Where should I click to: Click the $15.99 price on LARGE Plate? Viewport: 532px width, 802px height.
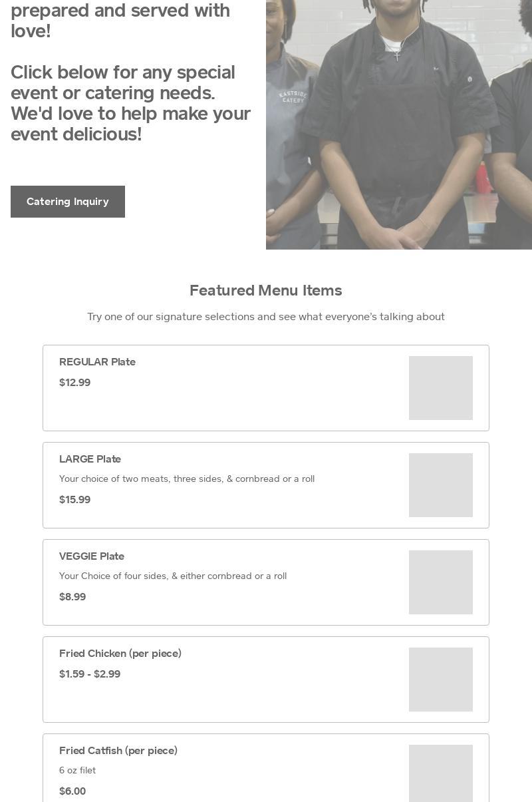point(74,499)
